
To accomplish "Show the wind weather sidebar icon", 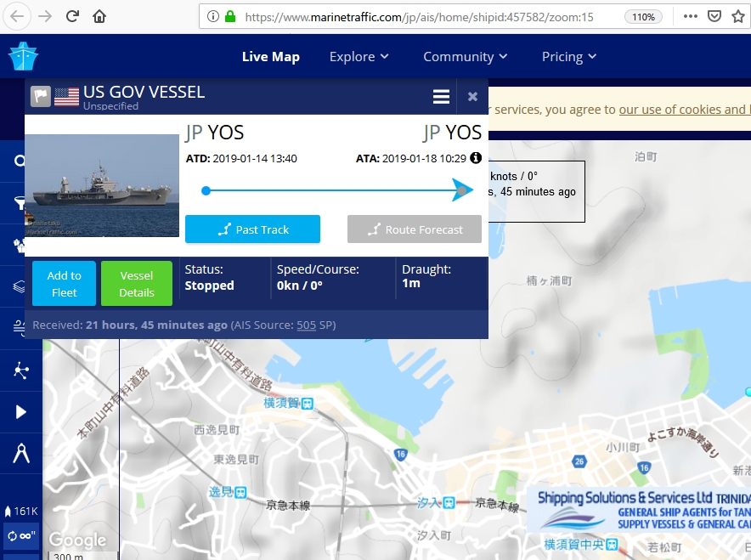I will [x=20, y=328].
